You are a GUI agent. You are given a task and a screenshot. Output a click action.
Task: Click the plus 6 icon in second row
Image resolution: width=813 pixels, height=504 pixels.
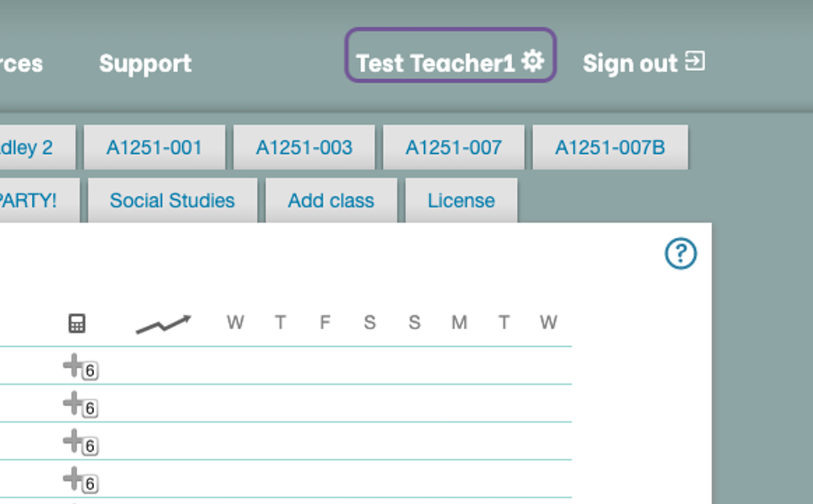(x=80, y=406)
